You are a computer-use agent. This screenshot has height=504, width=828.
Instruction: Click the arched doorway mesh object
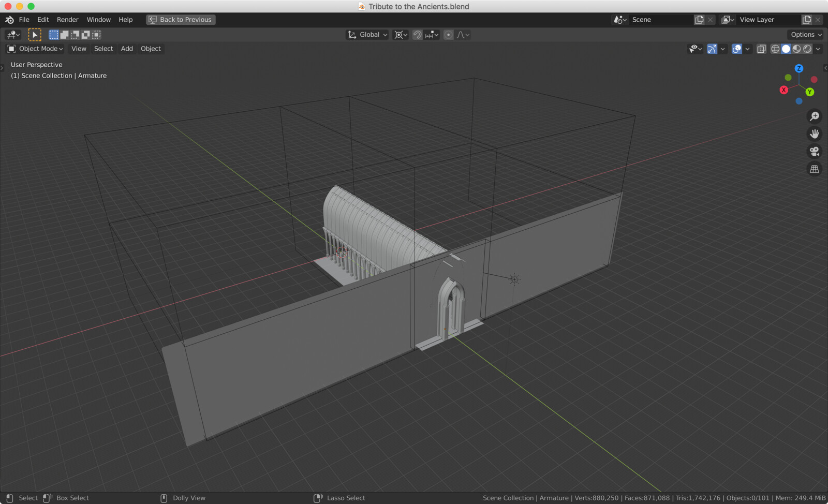[451, 309]
